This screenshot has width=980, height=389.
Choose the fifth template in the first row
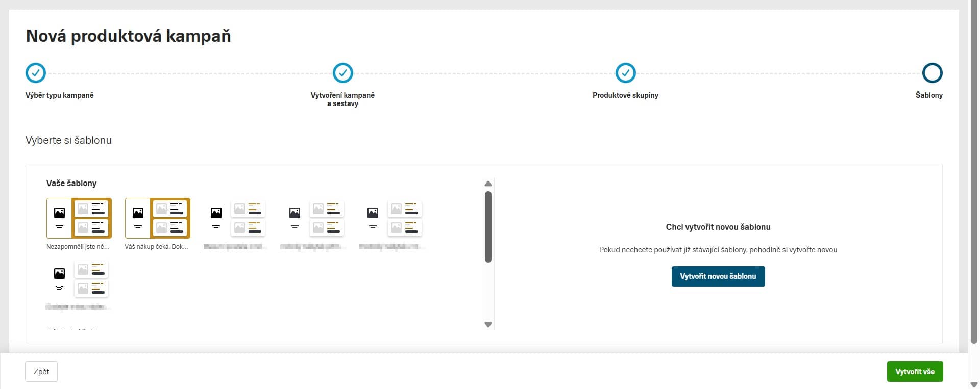394,218
